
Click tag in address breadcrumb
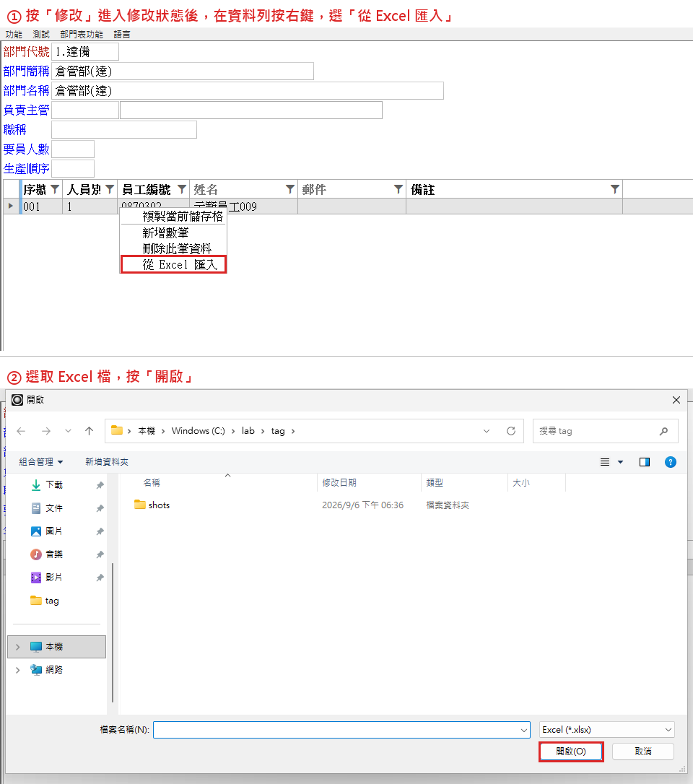pyautogui.click(x=278, y=431)
